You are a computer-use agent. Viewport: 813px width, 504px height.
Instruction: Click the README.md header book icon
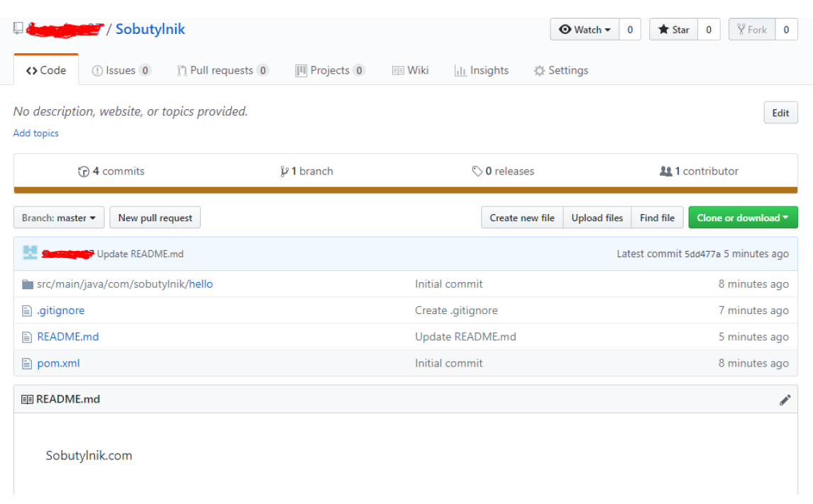click(x=27, y=399)
